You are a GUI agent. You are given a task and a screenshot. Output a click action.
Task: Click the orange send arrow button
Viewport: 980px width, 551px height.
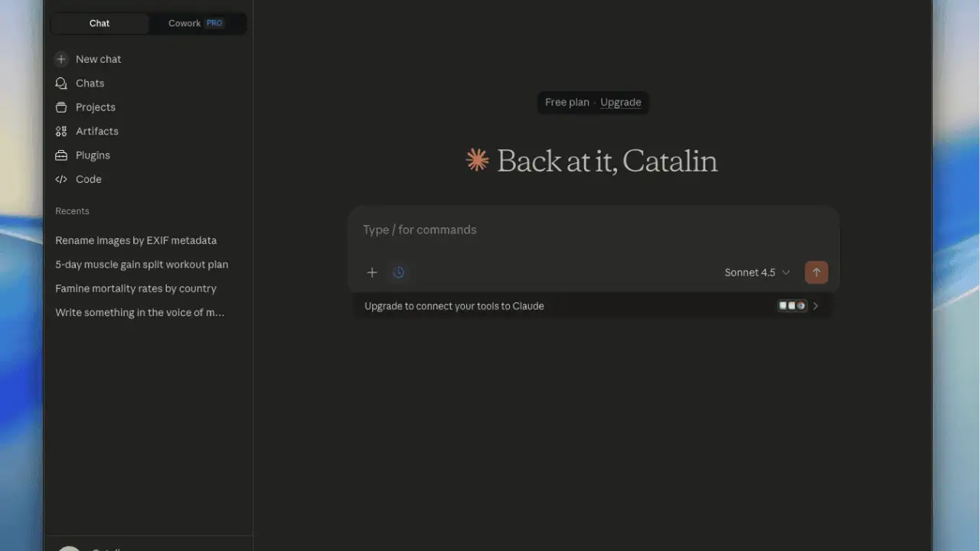[x=816, y=272]
